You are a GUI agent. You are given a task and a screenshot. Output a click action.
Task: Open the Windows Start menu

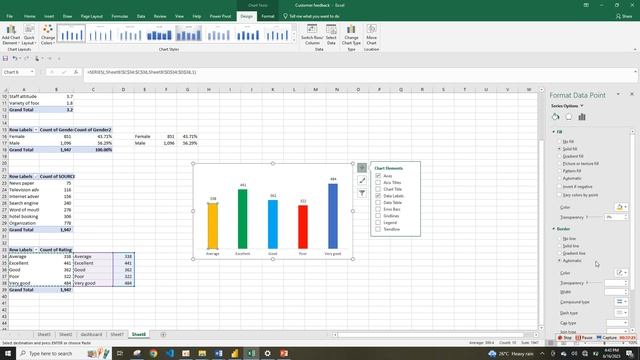pyautogui.click(x=8, y=353)
